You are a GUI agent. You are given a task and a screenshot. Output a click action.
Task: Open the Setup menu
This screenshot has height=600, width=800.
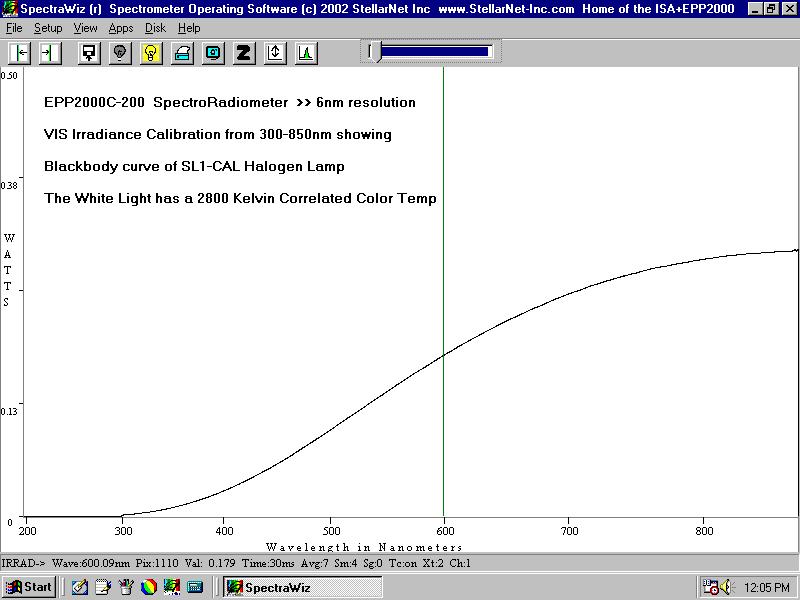click(x=48, y=29)
